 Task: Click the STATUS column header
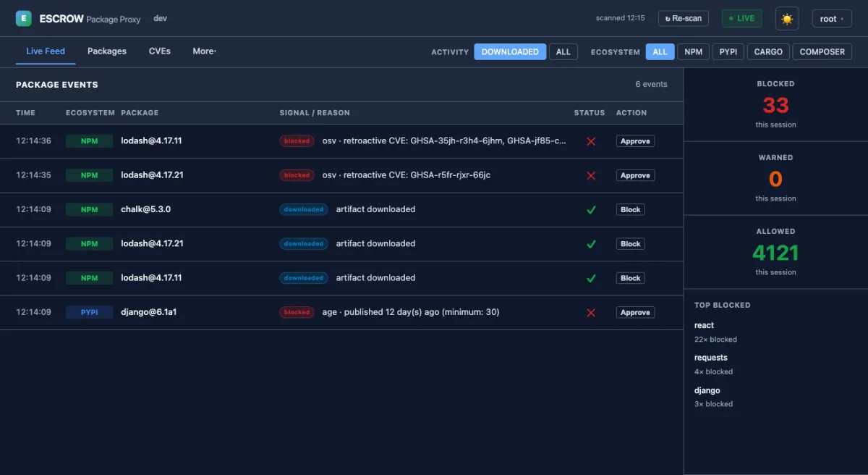tap(590, 113)
